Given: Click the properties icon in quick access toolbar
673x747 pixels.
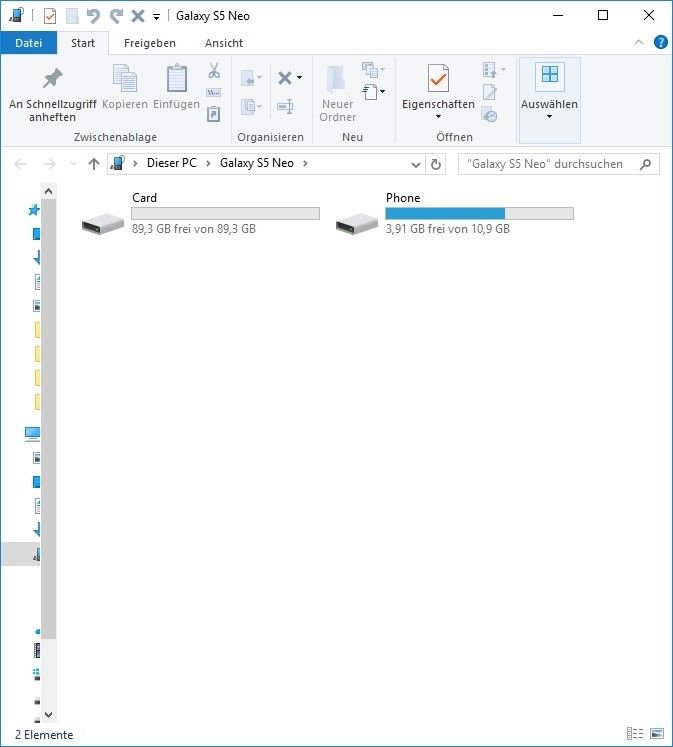Looking at the screenshot, I should click(x=50, y=16).
